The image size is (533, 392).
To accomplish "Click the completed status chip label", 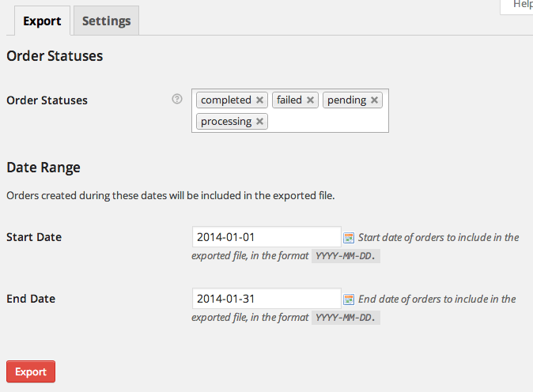I will [x=225, y=100].
